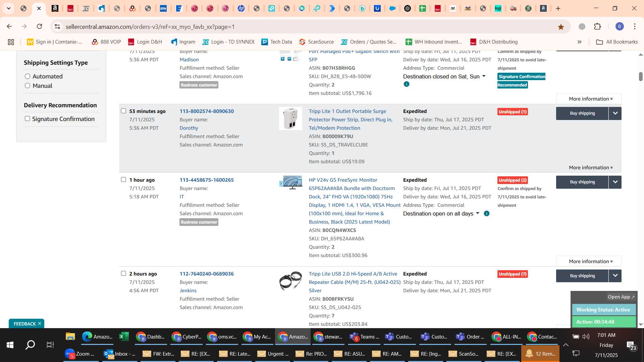Screen dimensions: 644x362
Task: Expand dropdown beside HP monitor Buy shipping
Action: (615, 182)
